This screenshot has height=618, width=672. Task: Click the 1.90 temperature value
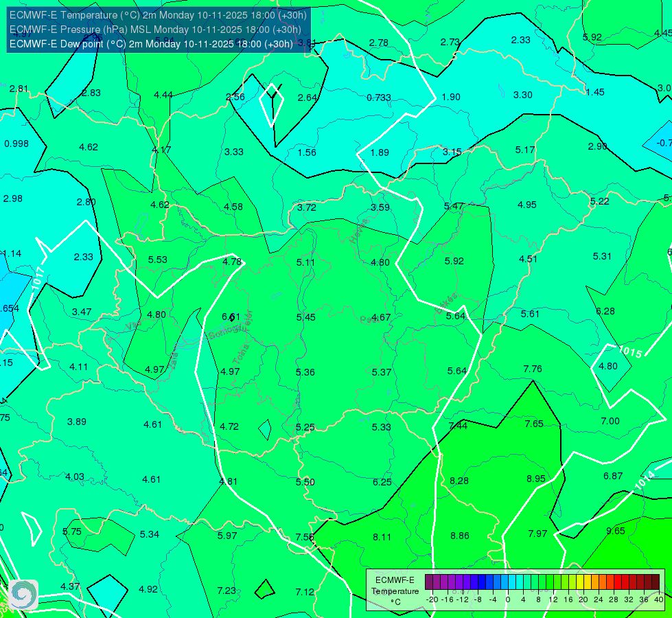point(451,97)
